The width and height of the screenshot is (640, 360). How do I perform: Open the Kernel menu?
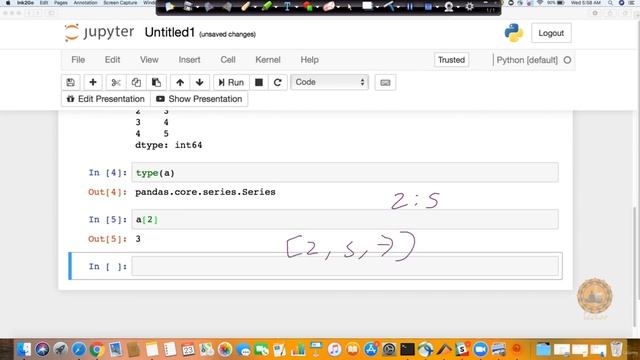268,60
